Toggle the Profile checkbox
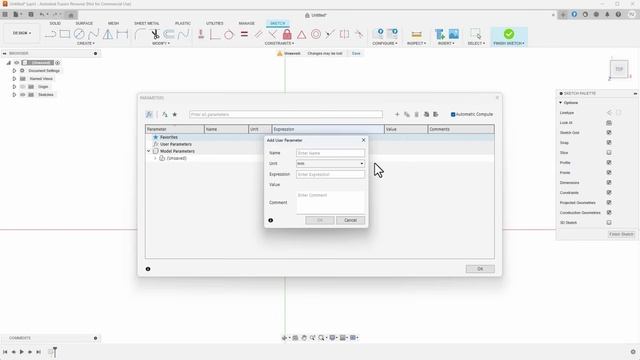This screenshot has width=640, height=360. [609, 162]
